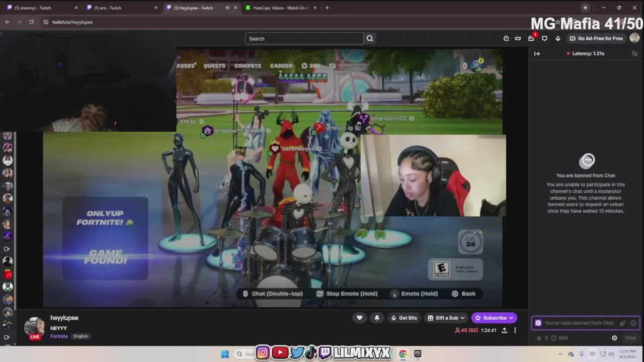This screenshot has width=644, height=362.
Task: Open chat settings gear icon
Action: pos(614,338)
